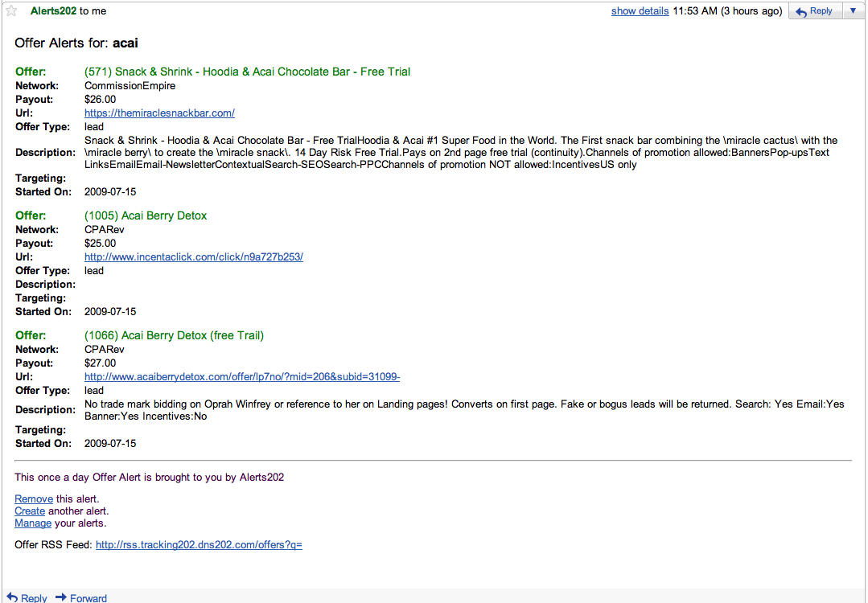Click the forward arrow icon at bottom
This screenshot has height=603, width=868.
click(x=61, y=597)
